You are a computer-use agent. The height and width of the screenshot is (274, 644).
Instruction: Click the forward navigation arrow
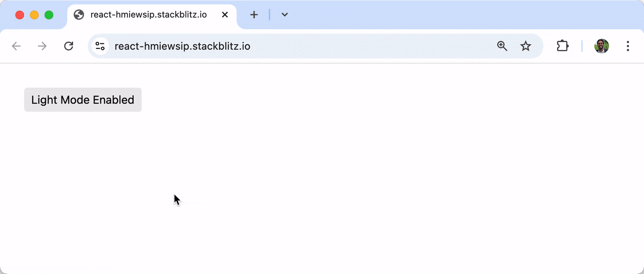tap(42, 46)
